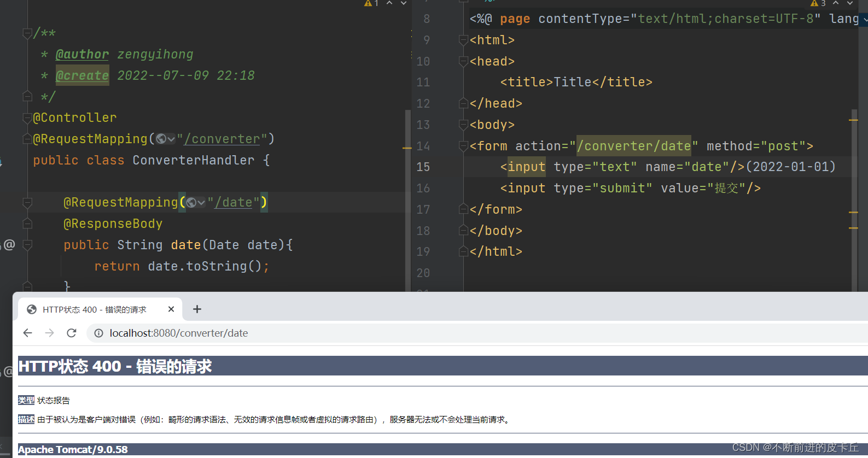Click the Apache Tomcat/9.0.58 footer text
This screenshot has width=868, height=458.
click(x=73, y=449)
